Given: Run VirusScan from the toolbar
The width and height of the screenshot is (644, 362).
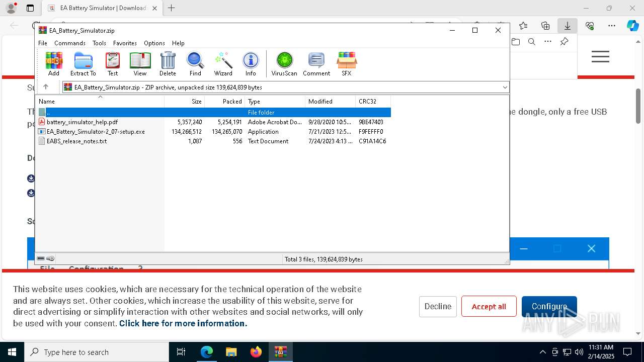Looking at the screenshot, I should tap(284, 64).
